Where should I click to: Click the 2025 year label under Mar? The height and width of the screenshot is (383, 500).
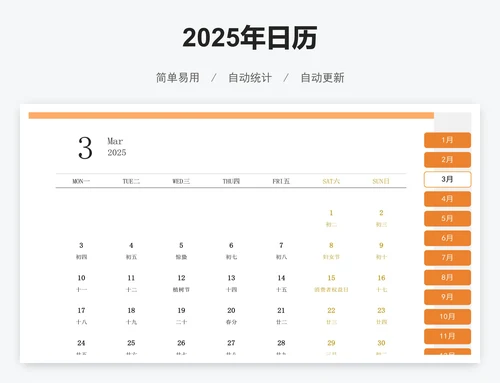click(x=117, y=153)
